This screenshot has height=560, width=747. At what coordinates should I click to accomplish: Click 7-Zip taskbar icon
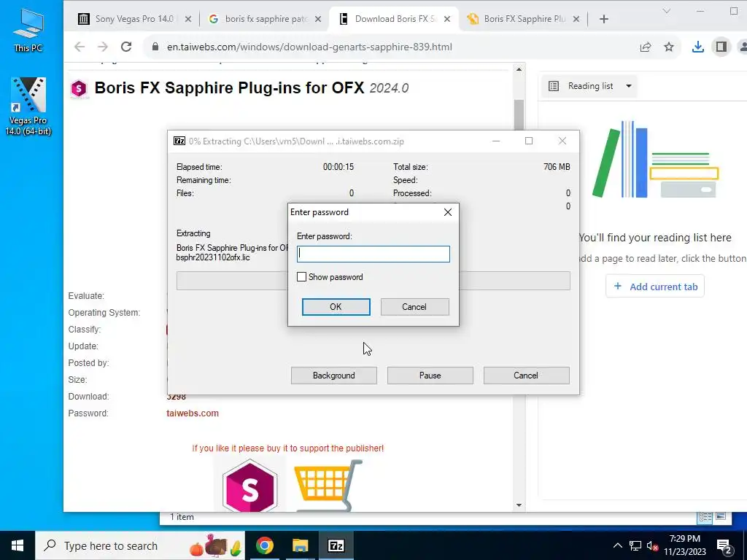point(336,545)
